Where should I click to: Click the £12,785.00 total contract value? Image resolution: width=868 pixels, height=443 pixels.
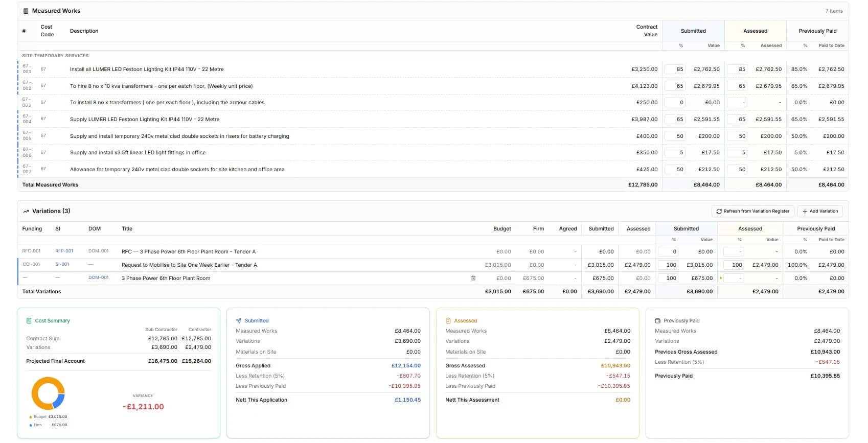click(x=643, y=185)
